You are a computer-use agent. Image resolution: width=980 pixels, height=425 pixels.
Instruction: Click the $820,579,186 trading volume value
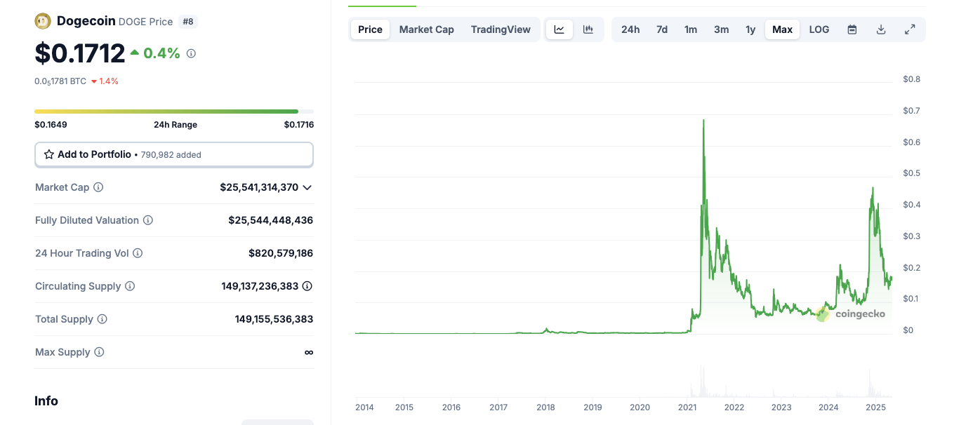coord(281,253)
